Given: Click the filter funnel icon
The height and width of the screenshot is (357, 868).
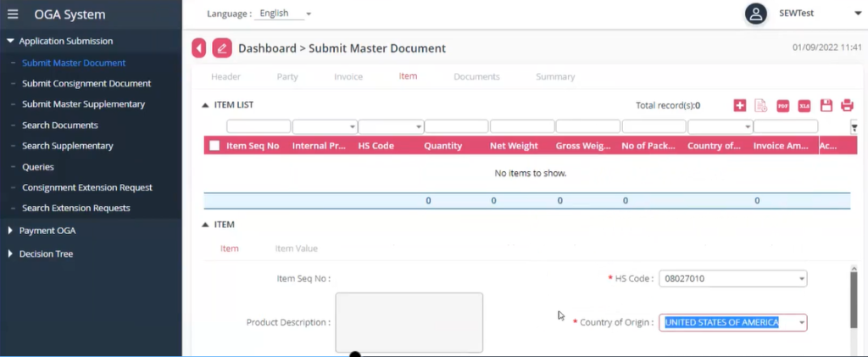Looking at the screenshot, I should point(854,127).
